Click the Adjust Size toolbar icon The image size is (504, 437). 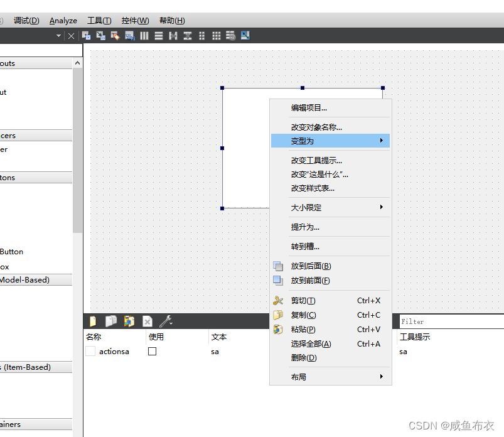click(x=245, y=35)
